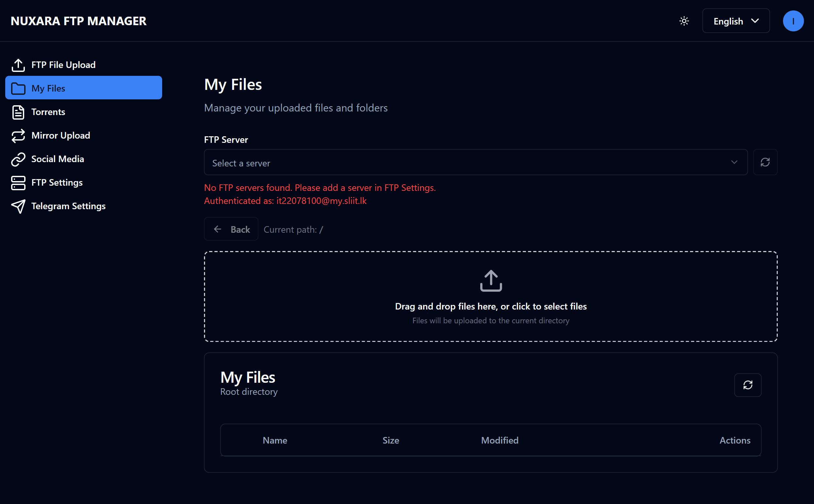The width and height of the screenshot is (814, 504).
Task: Select the FTP File Upload upload icon
Action: pos(19,65)
